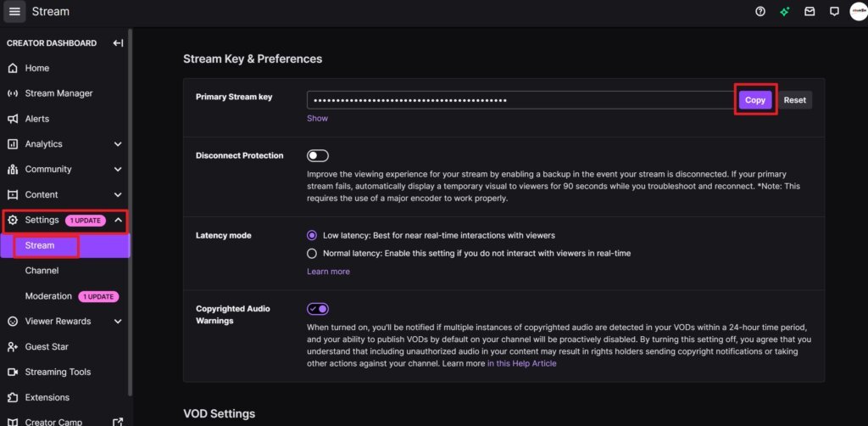Image resolution: width=868 pixels, height=426 pixels.
Task: Click the Stream Manager broadcast icon
Action: click(13, 93)
